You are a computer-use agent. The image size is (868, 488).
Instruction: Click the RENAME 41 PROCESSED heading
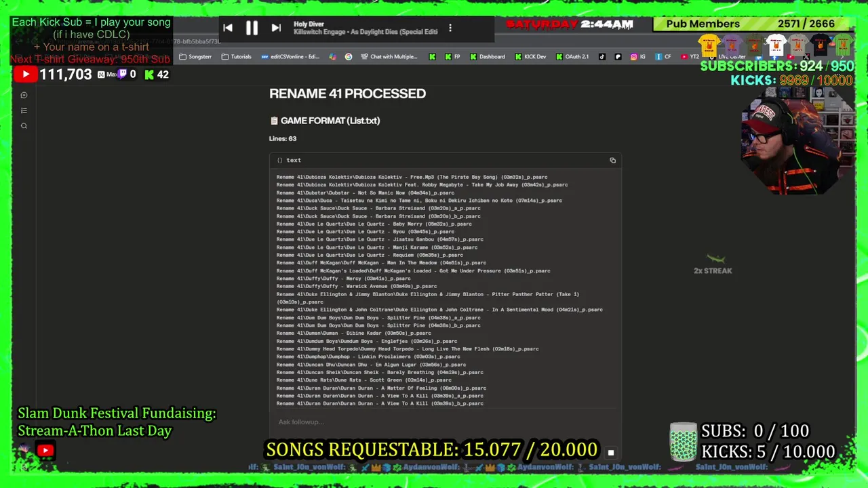(347, 94)
